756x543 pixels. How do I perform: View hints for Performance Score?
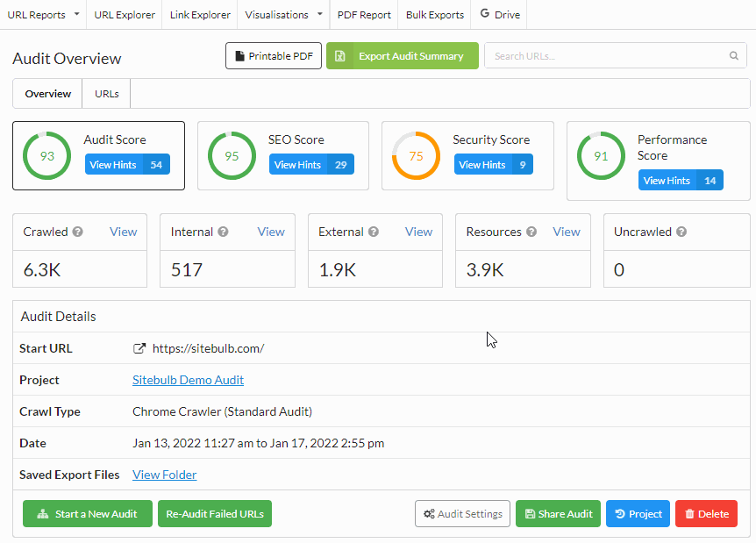[x=681, y=181]
